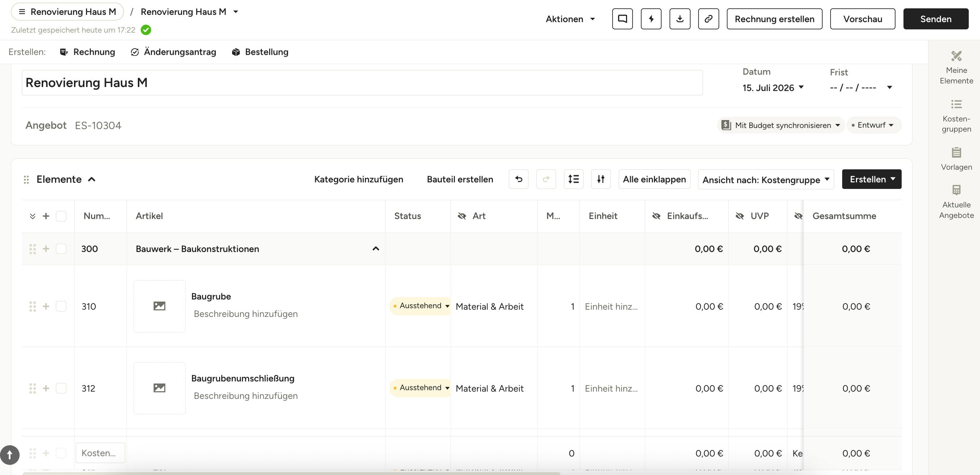
Task: Click the undo arrow in Elemente toolbar
Action: (x=519, y=179)
